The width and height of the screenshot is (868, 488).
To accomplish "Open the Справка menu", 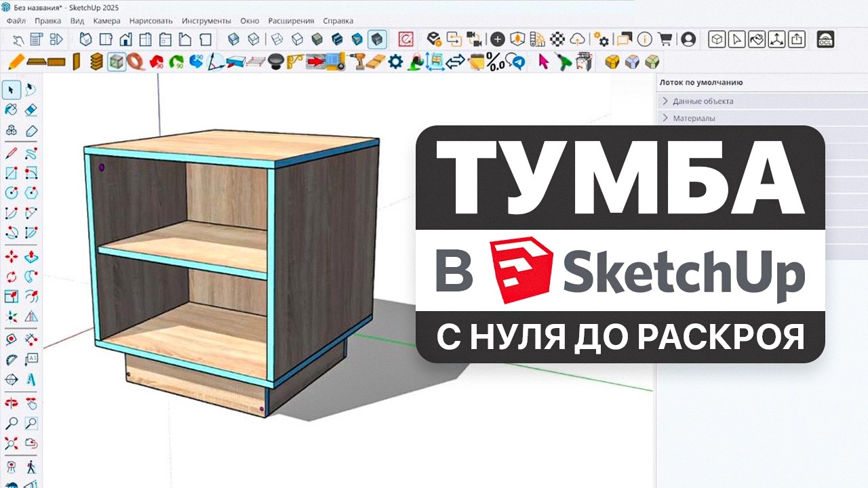I will click(338, 21).
